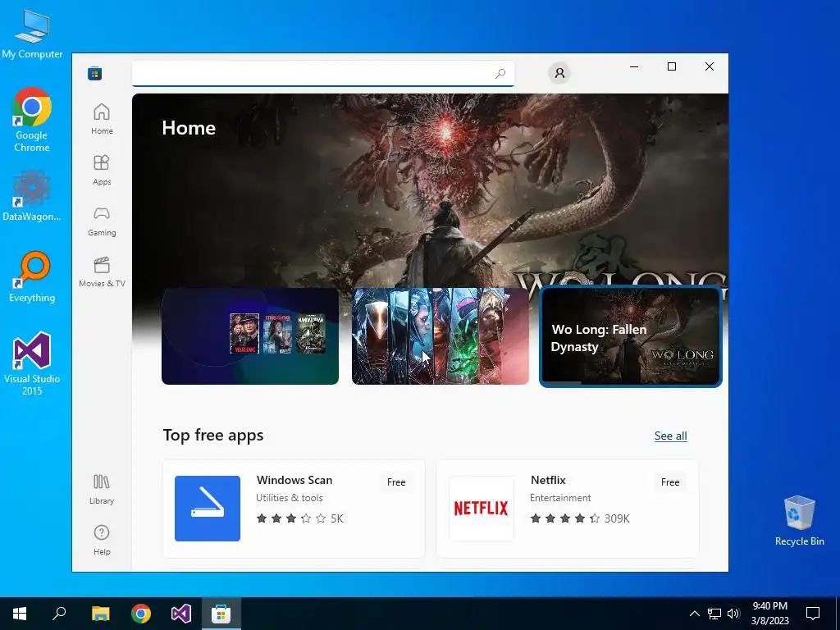Open File Explorer from taskbar
This screenshot has height=630, width=840.
(x=100, y=614)
